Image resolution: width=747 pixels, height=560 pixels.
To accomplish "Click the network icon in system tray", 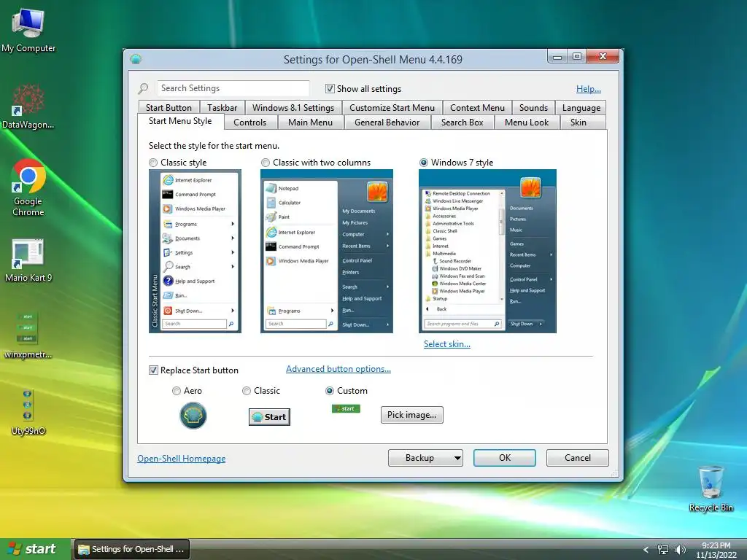I will (x=662, y=550).
